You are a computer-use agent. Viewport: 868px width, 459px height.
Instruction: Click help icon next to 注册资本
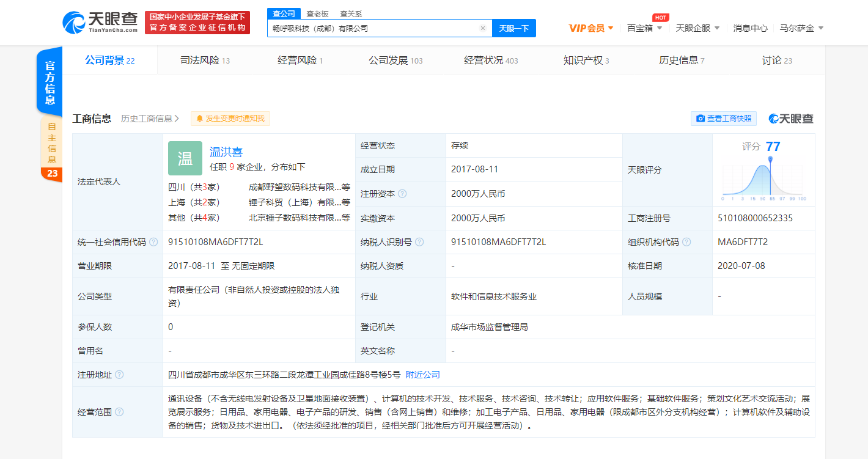402,194
